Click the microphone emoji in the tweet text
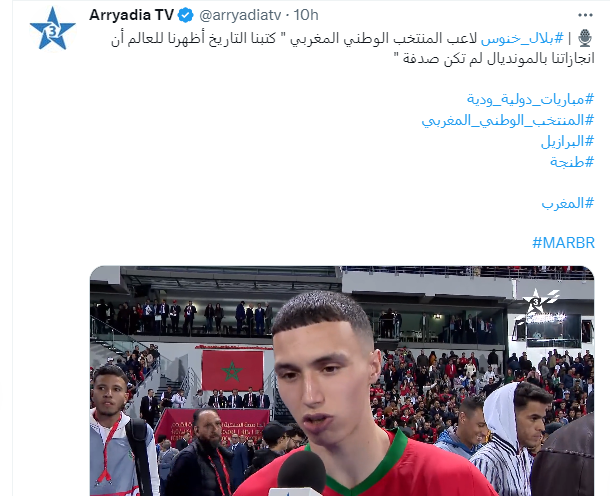 click(x=585, y=38)
